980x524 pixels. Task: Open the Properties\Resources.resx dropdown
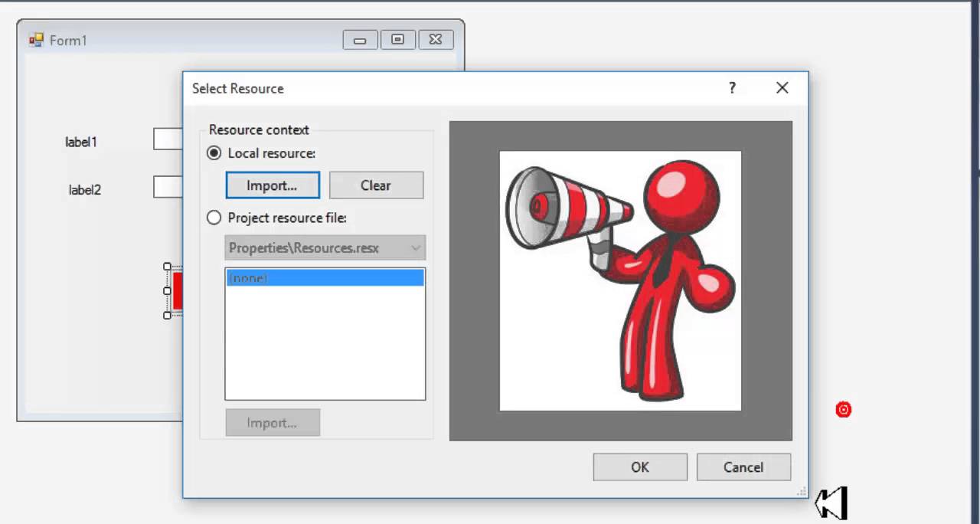pos(325,248)
